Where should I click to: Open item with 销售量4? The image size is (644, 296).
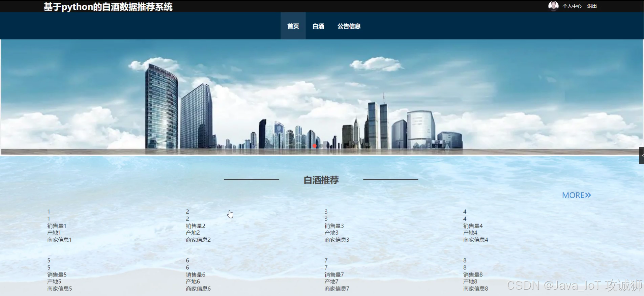(x=473, y=226)
